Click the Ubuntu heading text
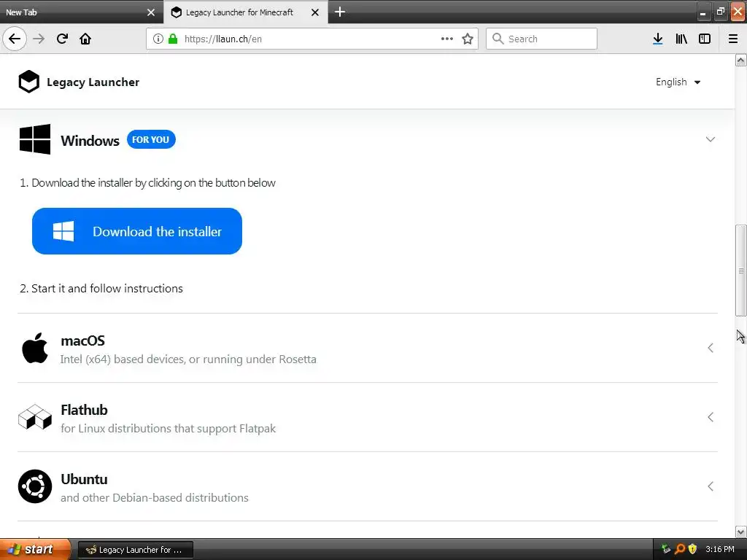The height and width of the screenshot is (560, 747). click(x=84, y=478)
